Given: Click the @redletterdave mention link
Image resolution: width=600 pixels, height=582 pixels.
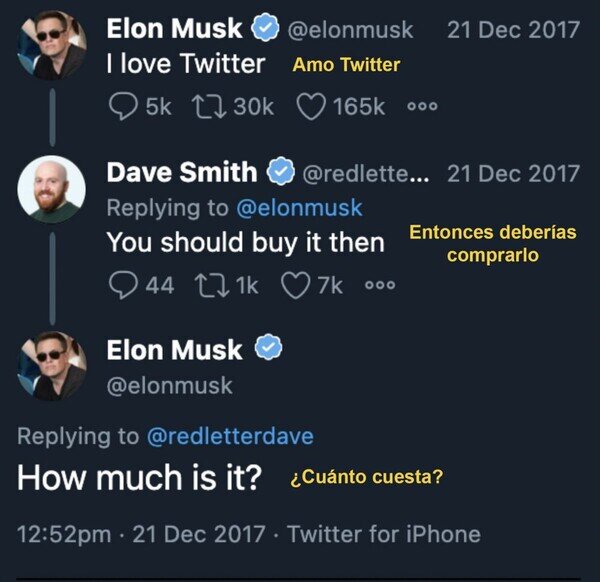Looking at the screenshot, I should pyautogui.click(x=229, y=436).
